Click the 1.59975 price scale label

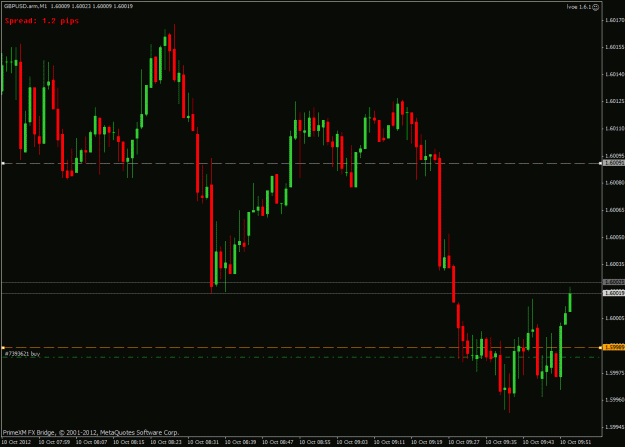[614, 373]
